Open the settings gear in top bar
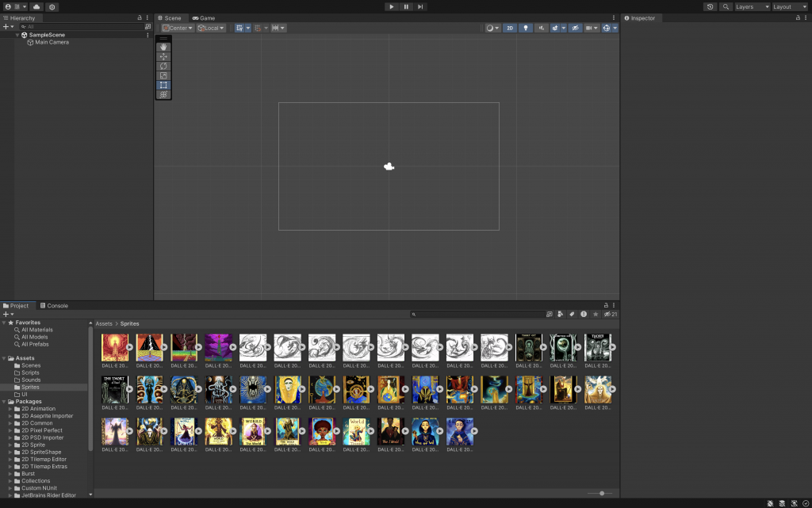Viewport: 812px width, 508px height. click(x=52, y=6)
